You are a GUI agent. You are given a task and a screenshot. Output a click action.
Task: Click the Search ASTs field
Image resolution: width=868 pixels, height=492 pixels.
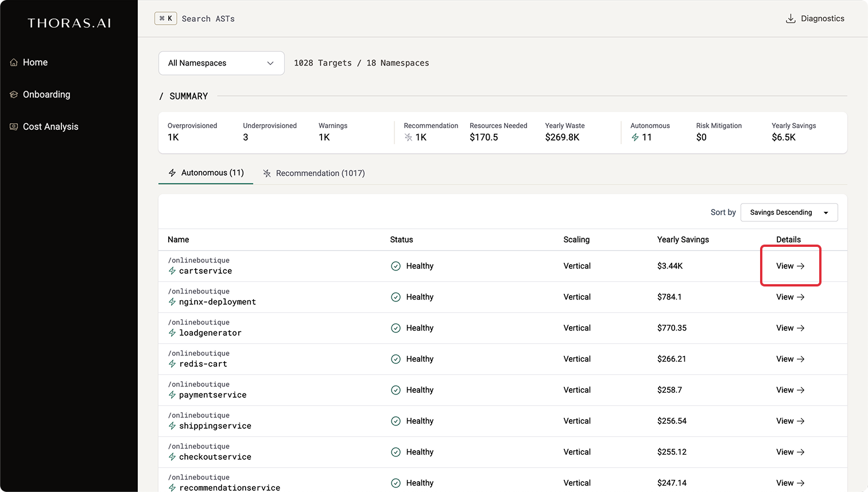tap(208, 19)
